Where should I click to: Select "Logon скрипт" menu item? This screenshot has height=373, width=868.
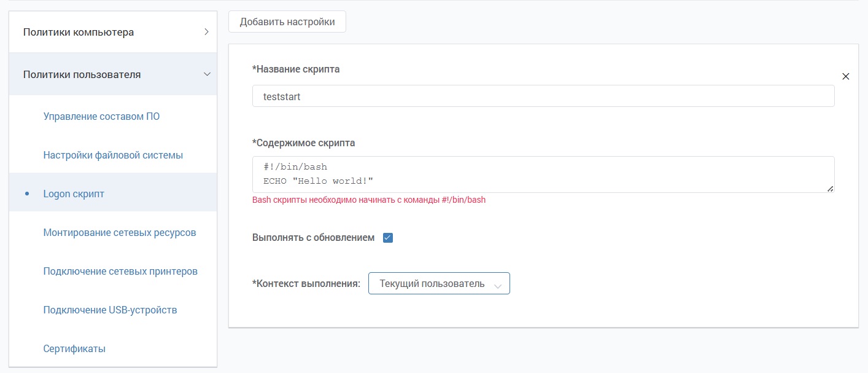(x=74, y=194)
